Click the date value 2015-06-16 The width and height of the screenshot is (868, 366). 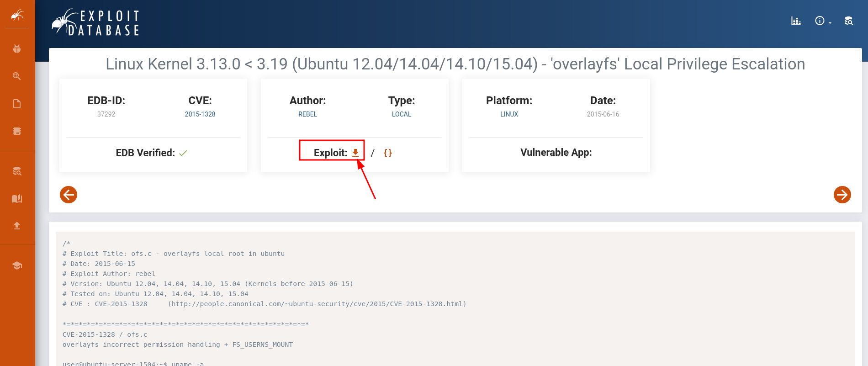point(603,114)
